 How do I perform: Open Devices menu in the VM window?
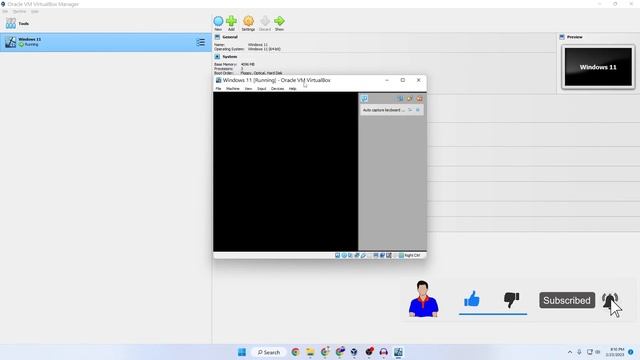[277, 89]
